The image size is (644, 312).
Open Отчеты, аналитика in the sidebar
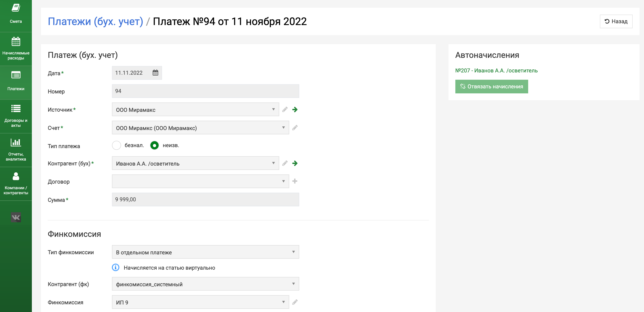[x=16, y=150]
